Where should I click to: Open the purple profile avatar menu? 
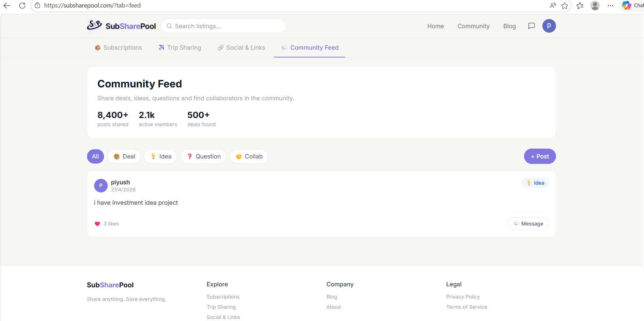tap(549, 26)
